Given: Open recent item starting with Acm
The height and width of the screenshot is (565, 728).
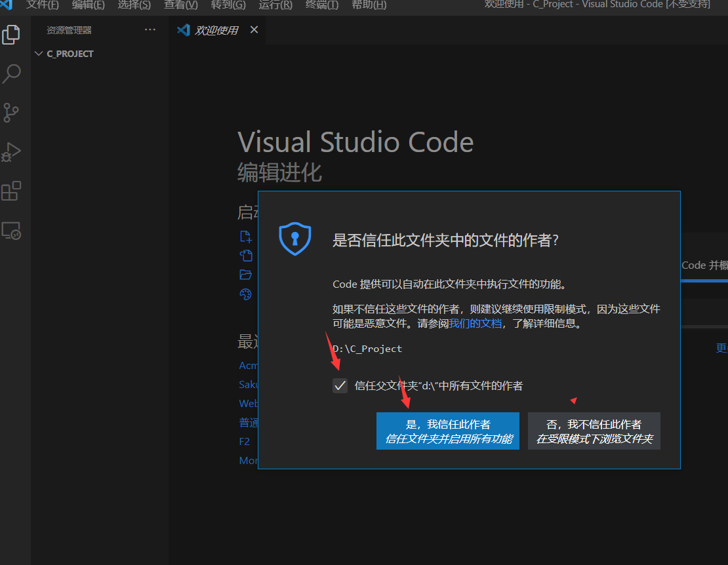Looking at the screenshot, I should click(x=249, y=366).
